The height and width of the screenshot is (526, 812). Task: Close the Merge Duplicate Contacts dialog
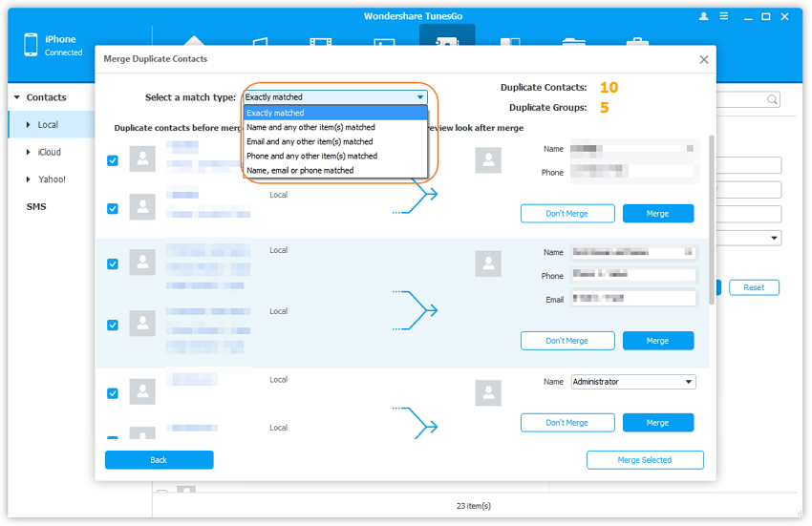coord(704,59)
